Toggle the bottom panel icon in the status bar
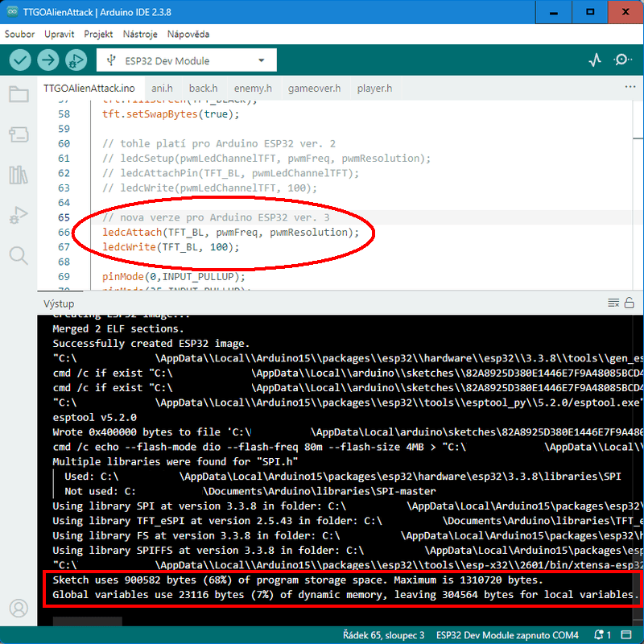 pos(626,635)
